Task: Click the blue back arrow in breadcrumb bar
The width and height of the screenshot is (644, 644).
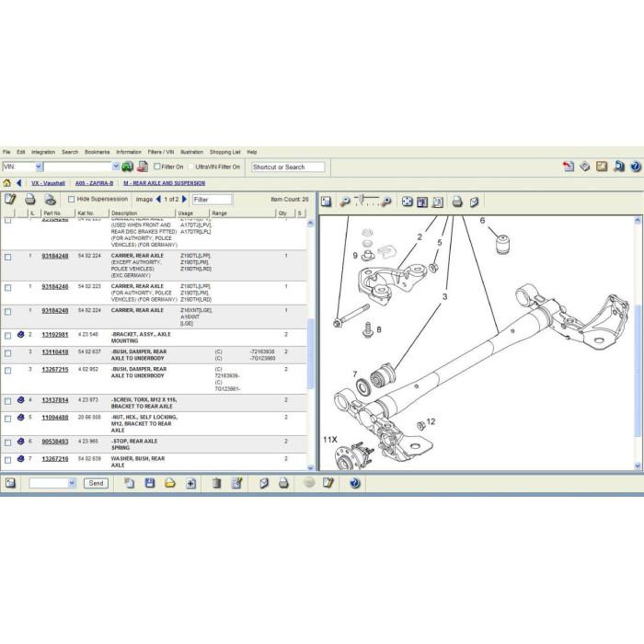Action: [19, 183]
